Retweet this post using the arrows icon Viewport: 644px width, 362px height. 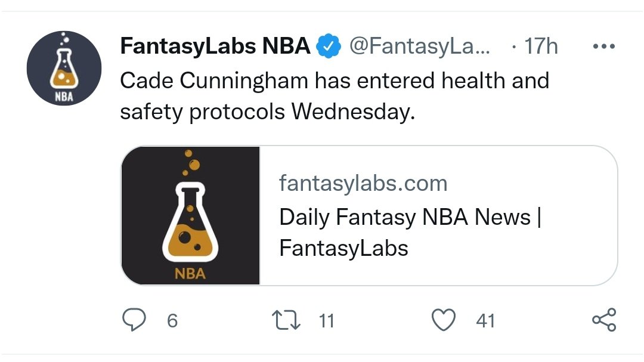click(286, 320)
